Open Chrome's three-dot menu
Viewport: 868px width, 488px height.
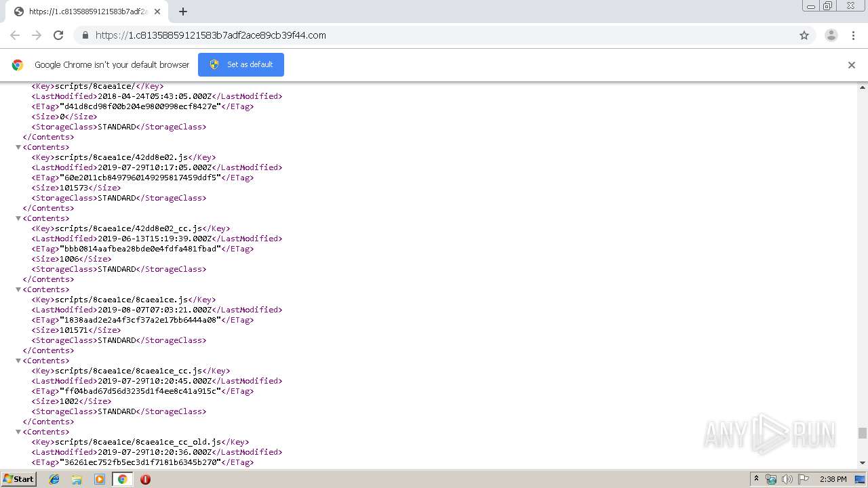853,35
